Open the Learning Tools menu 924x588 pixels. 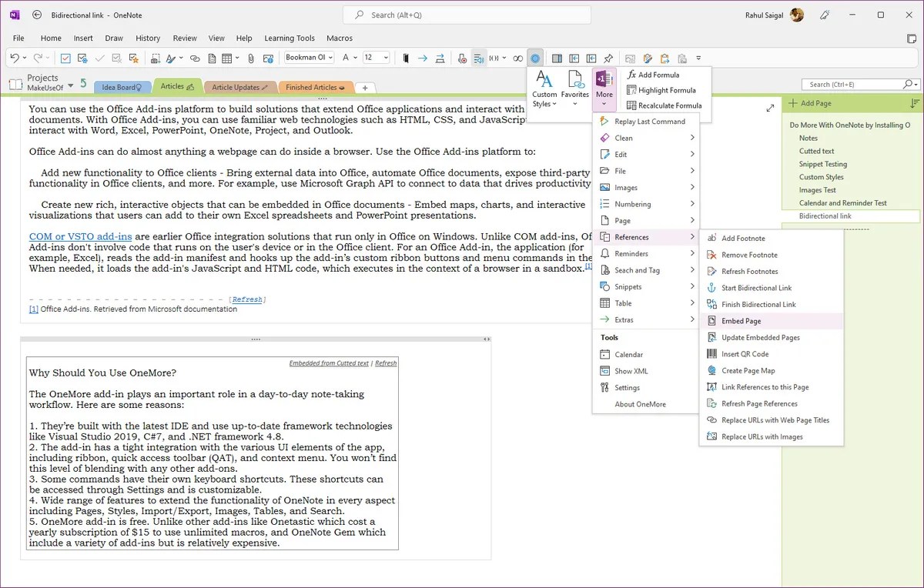coord(290,38)
